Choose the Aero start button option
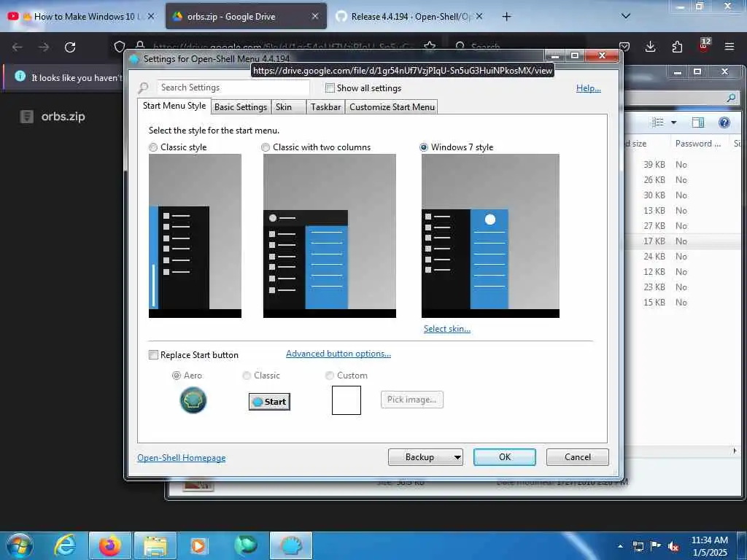The image size is (747, 560). [177, 376]
